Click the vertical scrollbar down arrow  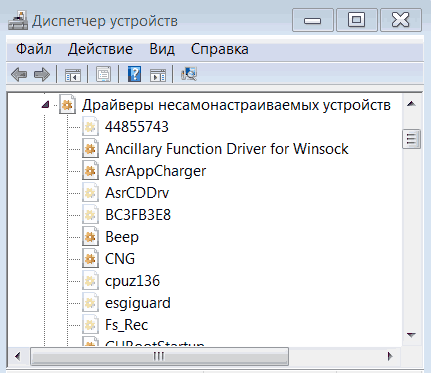point(411,335)
